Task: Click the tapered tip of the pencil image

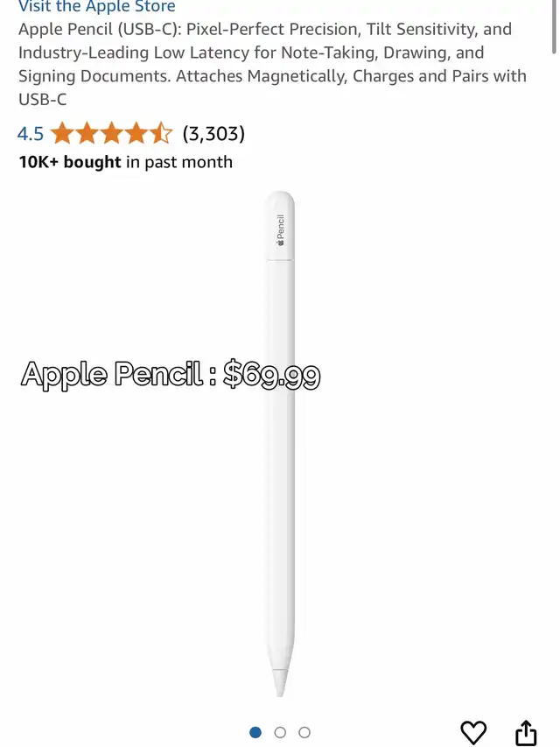Action: point(280,682)
